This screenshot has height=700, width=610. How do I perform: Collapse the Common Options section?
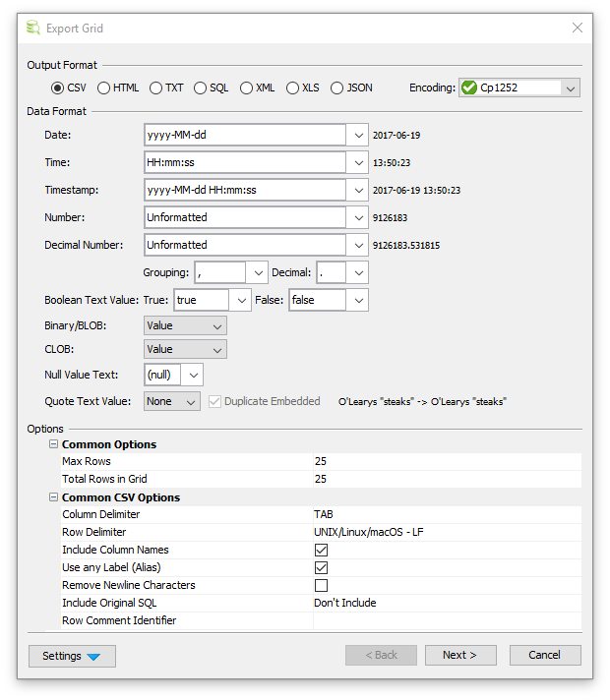53,444
